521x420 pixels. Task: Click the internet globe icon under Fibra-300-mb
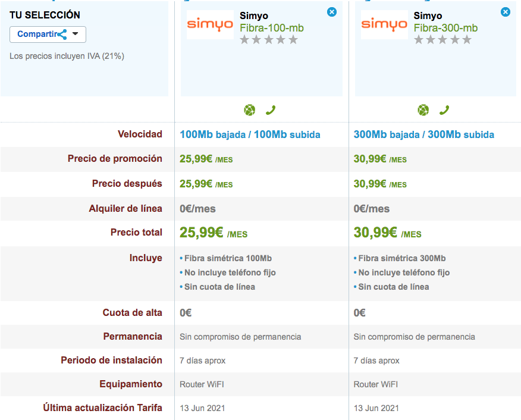tap(423, 110)
